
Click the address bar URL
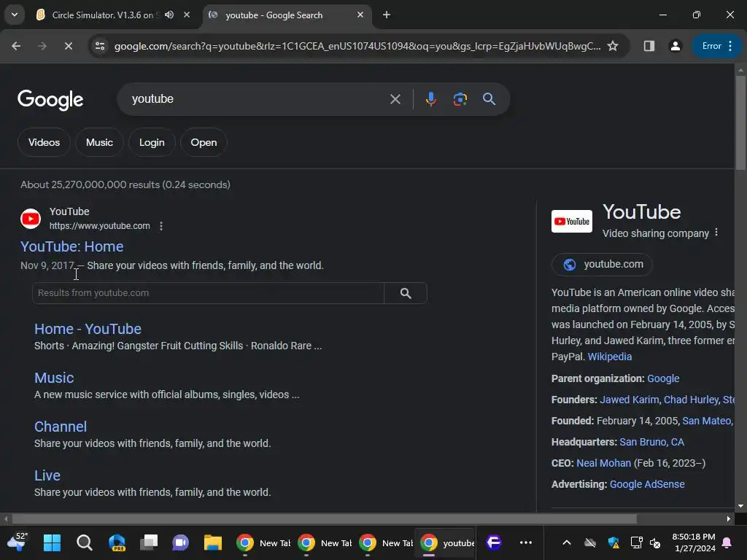pyautogui.click(x=357, y=46)
